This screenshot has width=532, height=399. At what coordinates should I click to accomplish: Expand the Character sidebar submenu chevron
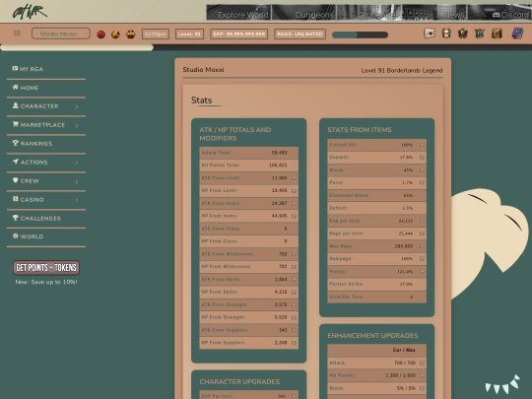[77, 106]
